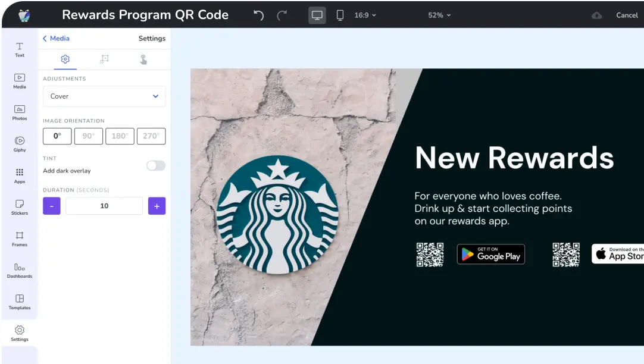Image resolution: width=644 pixels, height=364 pixels.
Task: Open the 52% zoom level dropdown
Action: tap(439, 15)
